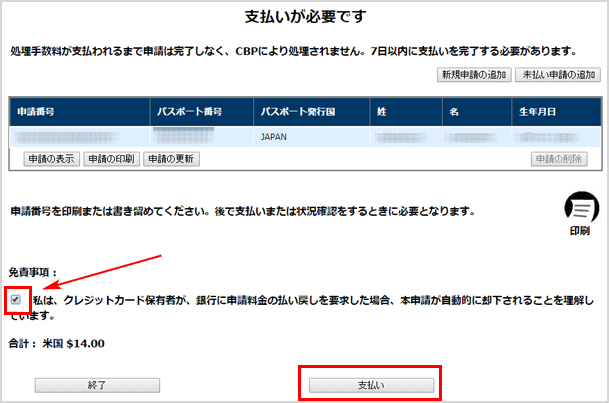Toggle the disclaimer agreement checkbox
The height and width of the screenshot is (403, 609).
click(x=16, y=300)
